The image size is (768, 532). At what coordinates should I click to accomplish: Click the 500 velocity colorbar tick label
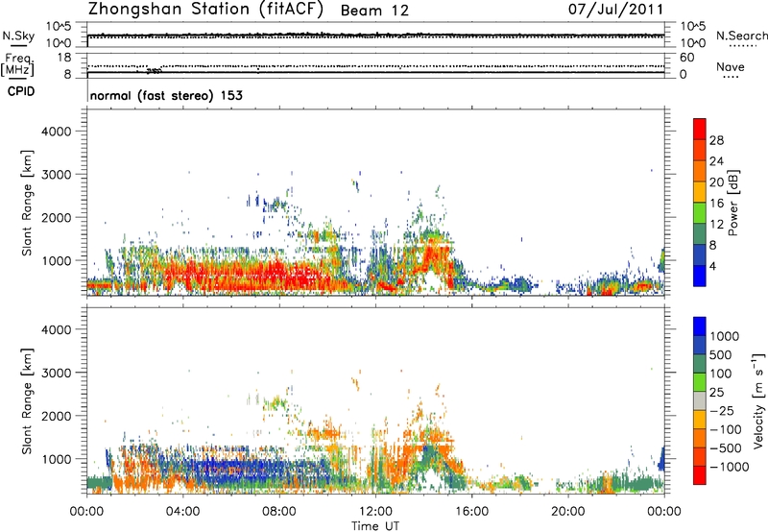721,355
